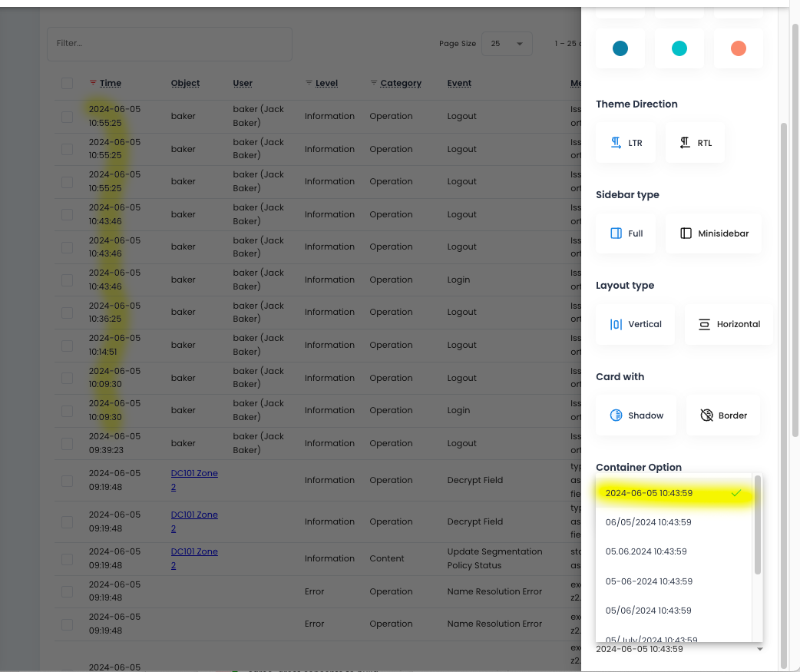Select the card Border icon
This screenshot has width=800, height=672.
pos(706,415)
